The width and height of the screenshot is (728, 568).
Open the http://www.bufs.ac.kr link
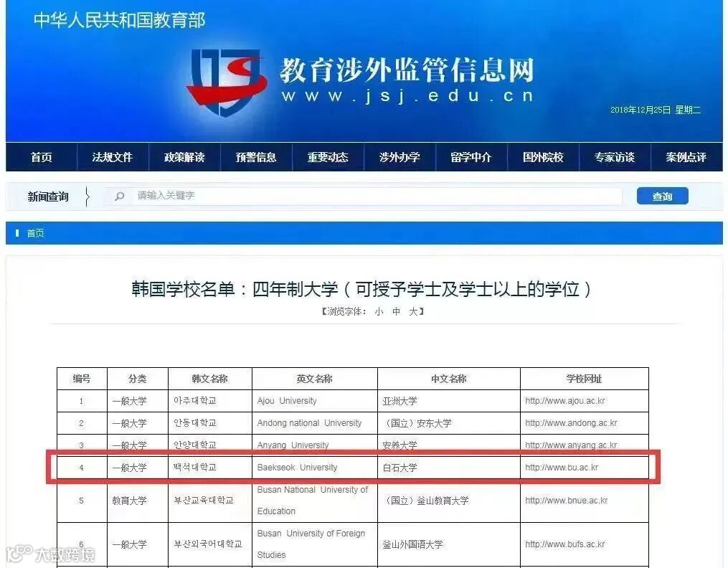565,544
